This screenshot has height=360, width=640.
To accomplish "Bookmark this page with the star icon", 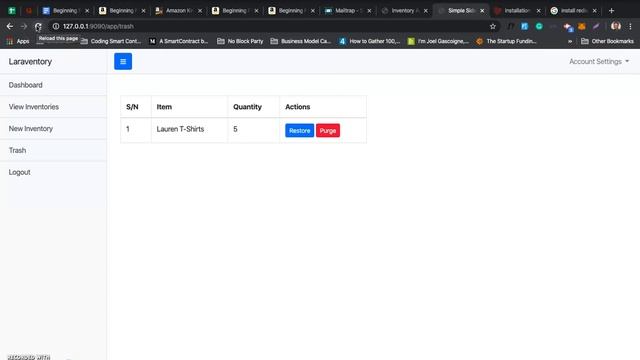I will click(x=493, y=26).
